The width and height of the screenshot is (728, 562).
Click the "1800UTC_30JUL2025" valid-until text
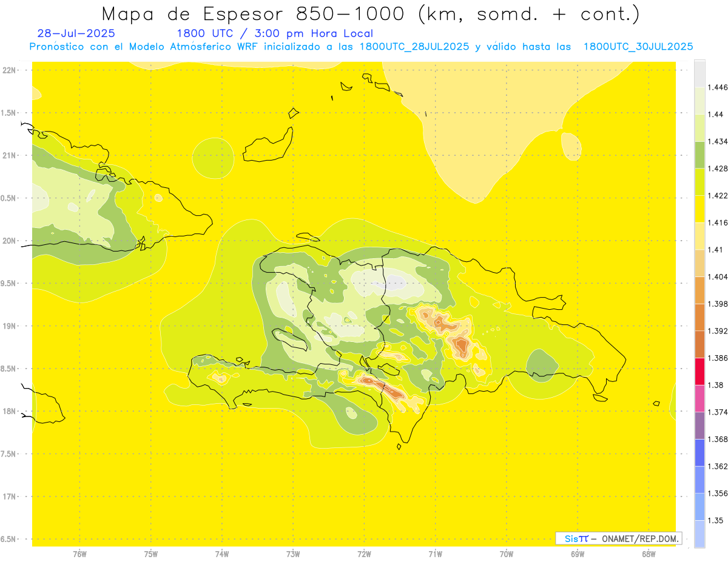click(638, 47)
